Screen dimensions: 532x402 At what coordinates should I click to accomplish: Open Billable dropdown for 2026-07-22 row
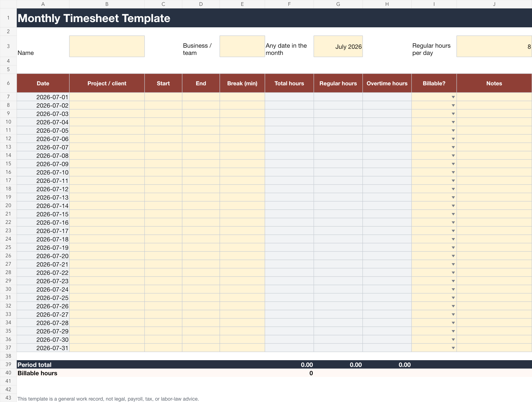(453, 273)
